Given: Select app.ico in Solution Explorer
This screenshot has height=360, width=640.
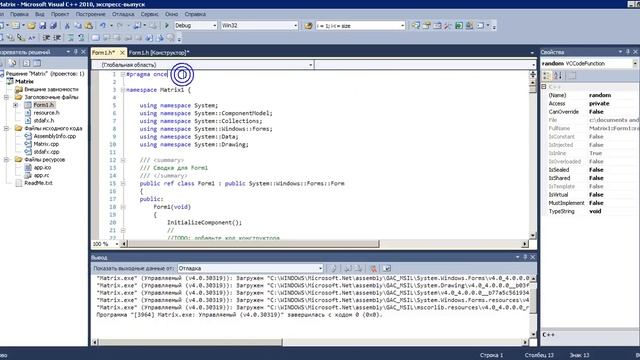Looking at the screenshot, I should (x=42, y=167).
